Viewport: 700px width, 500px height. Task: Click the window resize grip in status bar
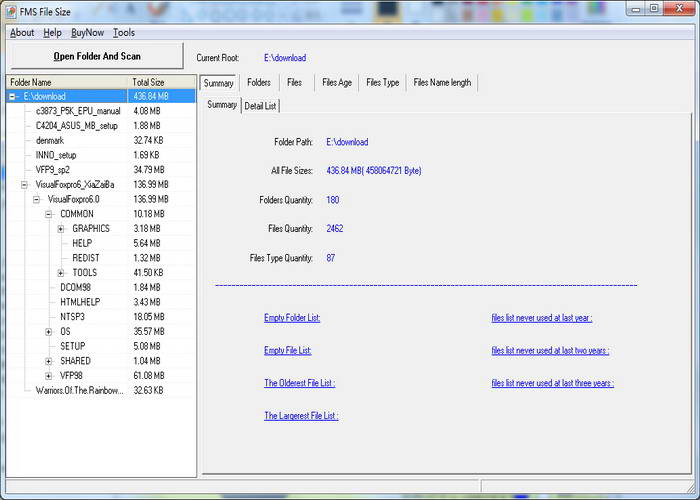(689, 488)
